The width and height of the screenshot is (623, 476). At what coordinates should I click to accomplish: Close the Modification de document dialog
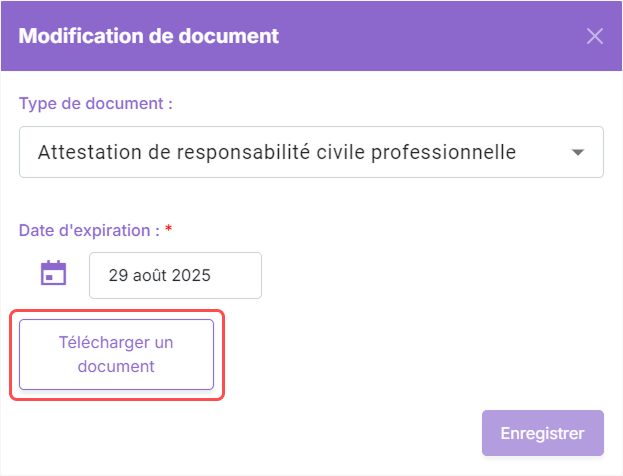click(595, 36)
